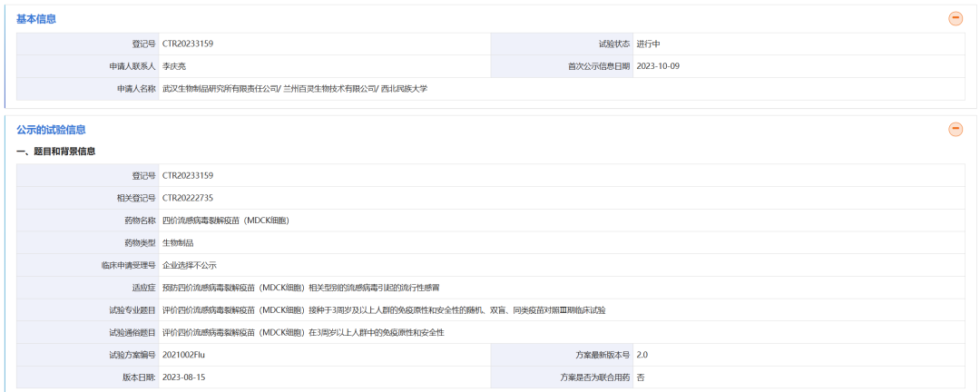Collapse the 公示的试验信息 section with minus icon
Screen dimensions: 980x392
point(955,130)
